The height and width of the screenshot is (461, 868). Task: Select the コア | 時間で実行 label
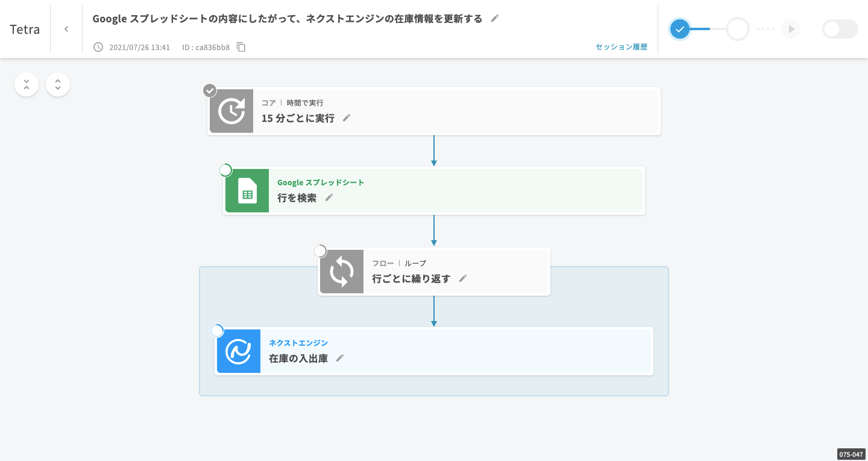[292, 103]
